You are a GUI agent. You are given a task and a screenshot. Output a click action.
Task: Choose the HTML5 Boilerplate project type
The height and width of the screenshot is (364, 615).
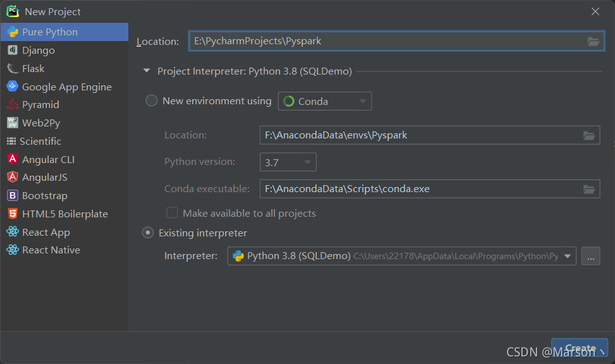64,214
